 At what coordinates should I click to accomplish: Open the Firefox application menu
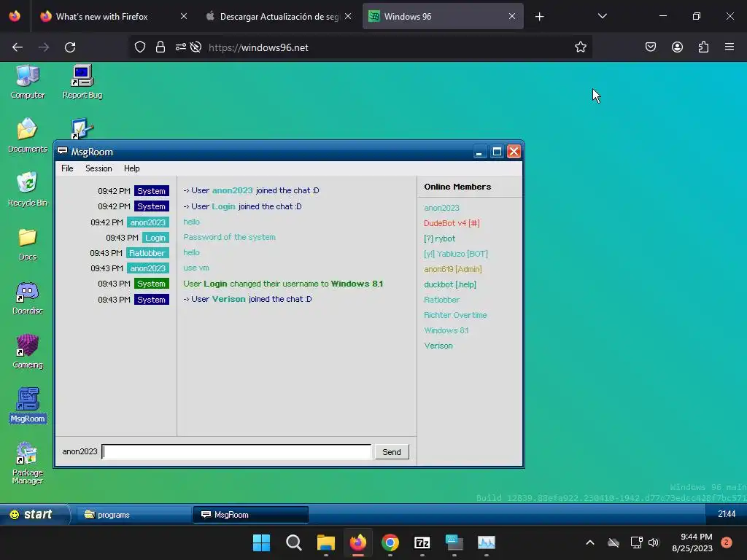pos(729,47)
